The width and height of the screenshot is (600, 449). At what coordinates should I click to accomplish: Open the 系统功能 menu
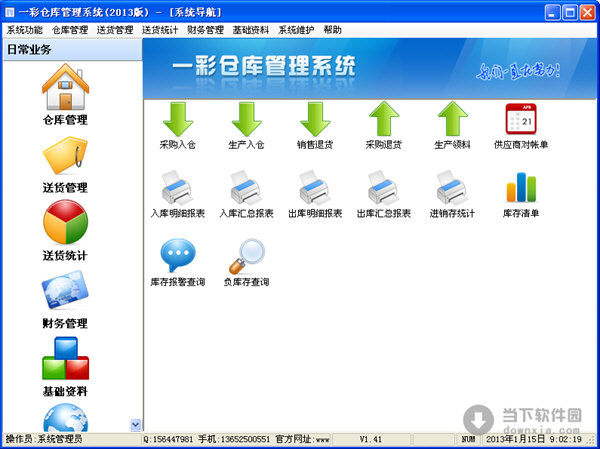(x=24, y=30)
